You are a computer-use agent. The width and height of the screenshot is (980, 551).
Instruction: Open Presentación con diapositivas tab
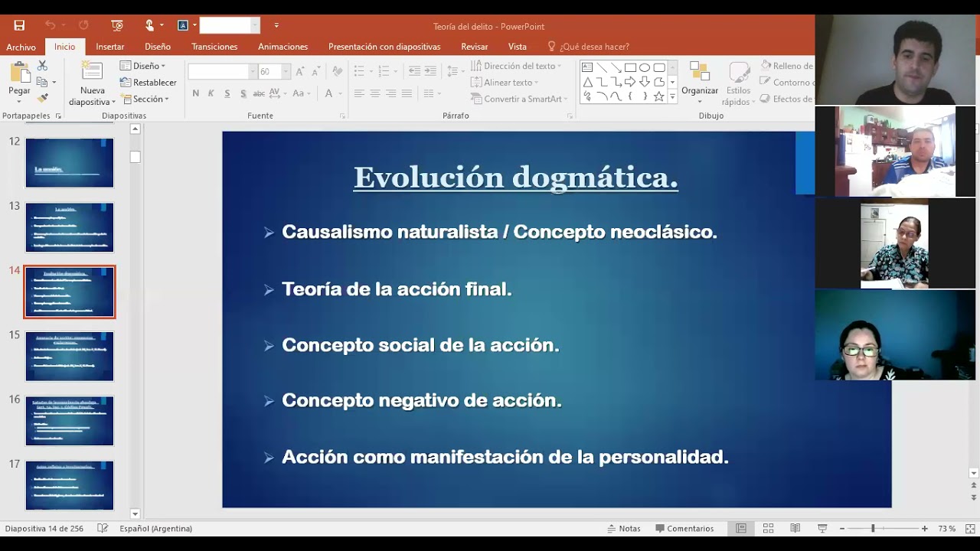coord(384,47)
